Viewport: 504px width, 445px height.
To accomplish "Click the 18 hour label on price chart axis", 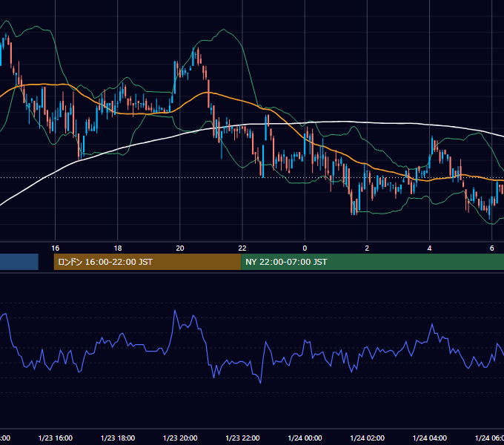I will click(x=118, y=248).
